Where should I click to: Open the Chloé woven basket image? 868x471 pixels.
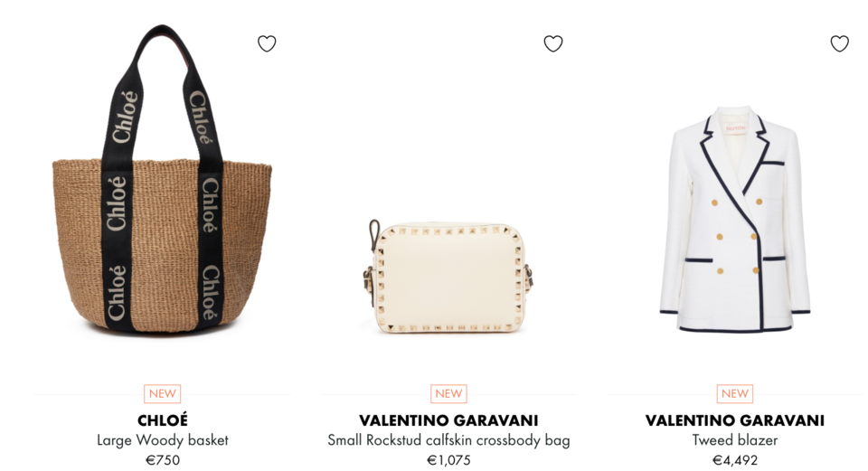[162, 179]
